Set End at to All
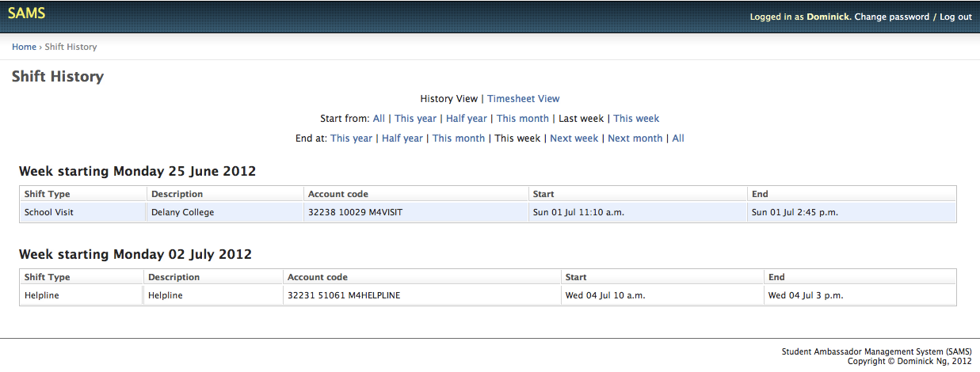Image resolution: width=980 pixels, height=372 pixels. pos(678,139)
